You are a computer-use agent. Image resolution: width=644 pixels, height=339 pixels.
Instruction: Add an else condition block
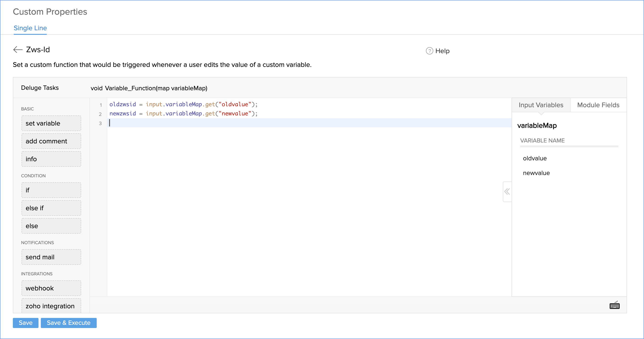51,226
